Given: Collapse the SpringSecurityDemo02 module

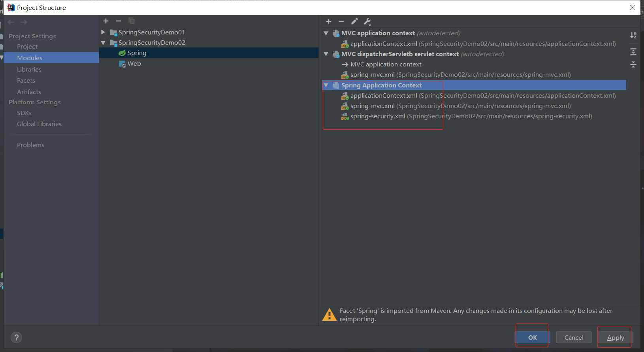Looking at the screenshot, I should coord(103,43).
